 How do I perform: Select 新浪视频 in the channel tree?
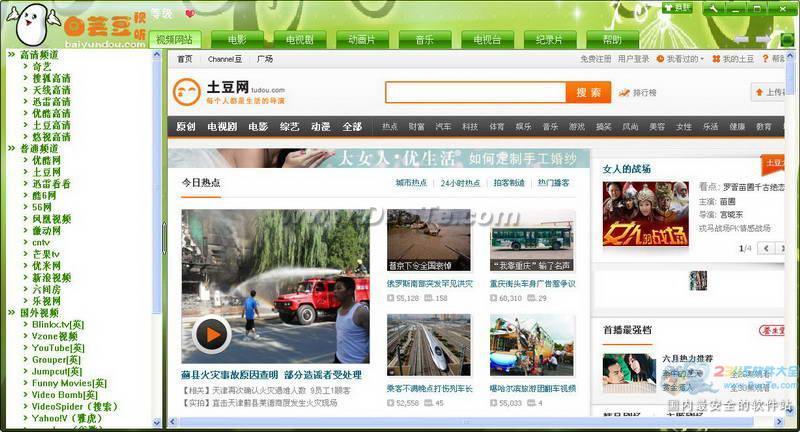click(x=51, y=278)
